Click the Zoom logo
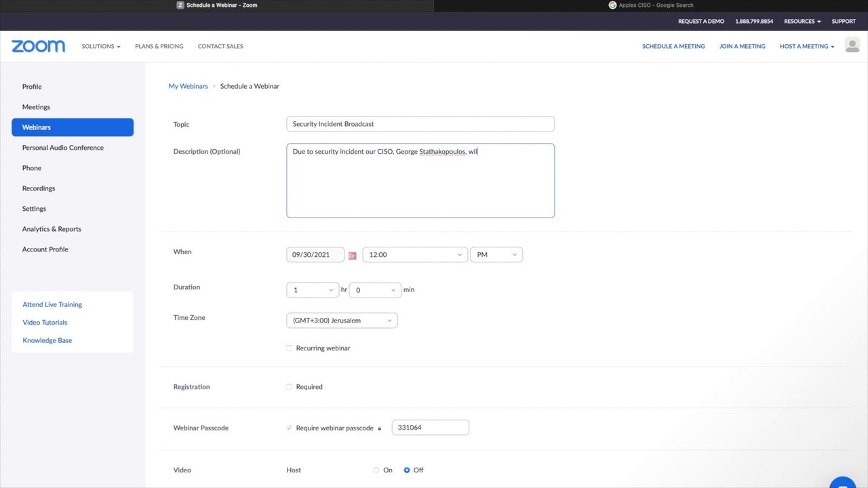Image resolution: width=868 pixels, height=488 pixels. [38, 46]
